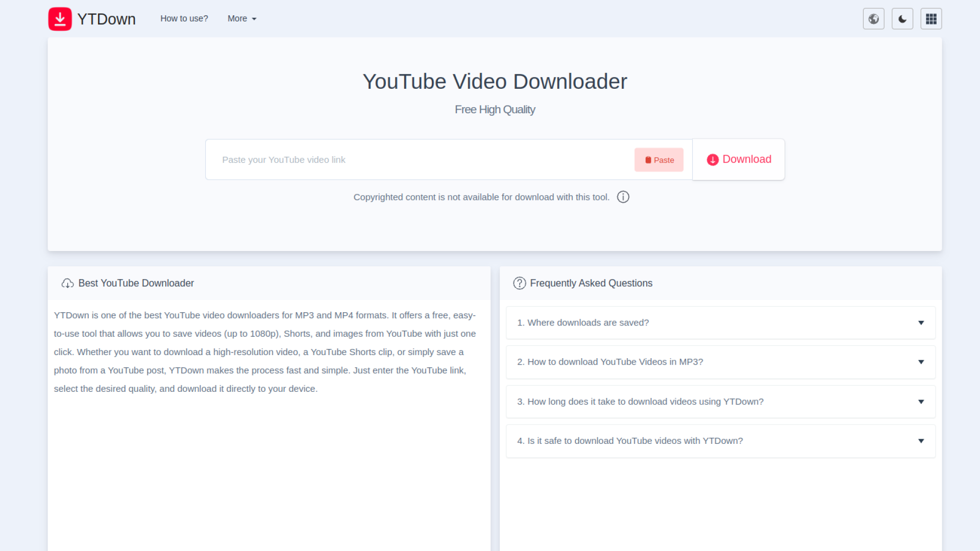
Task: Toggle the language selector panel
Action: pyautogui.click(x=873, y=18)
